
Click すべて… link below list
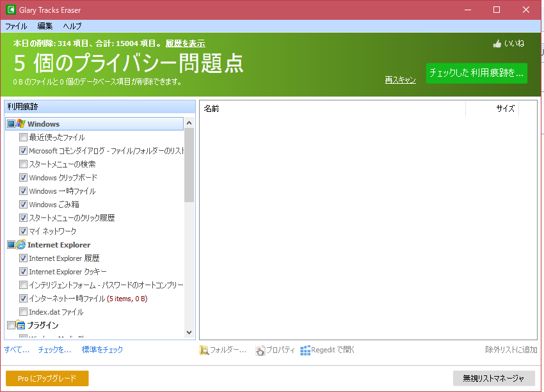click(17, 350)
